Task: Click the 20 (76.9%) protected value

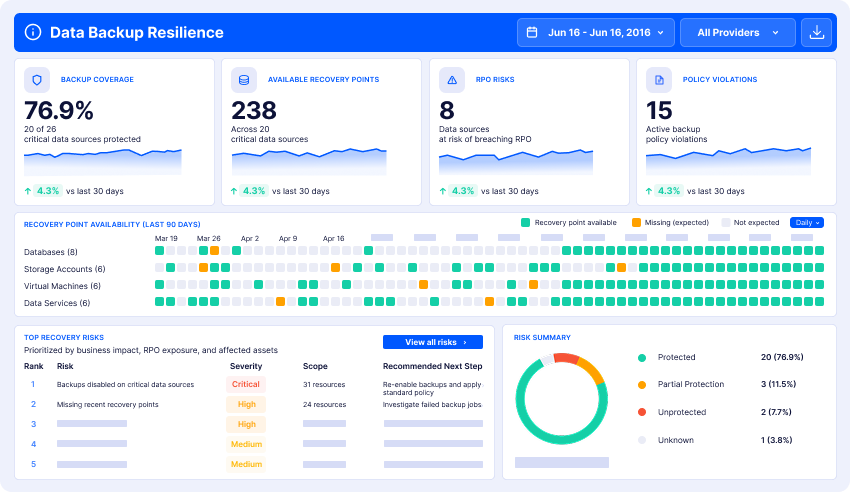Action: [x=782, y=357]
